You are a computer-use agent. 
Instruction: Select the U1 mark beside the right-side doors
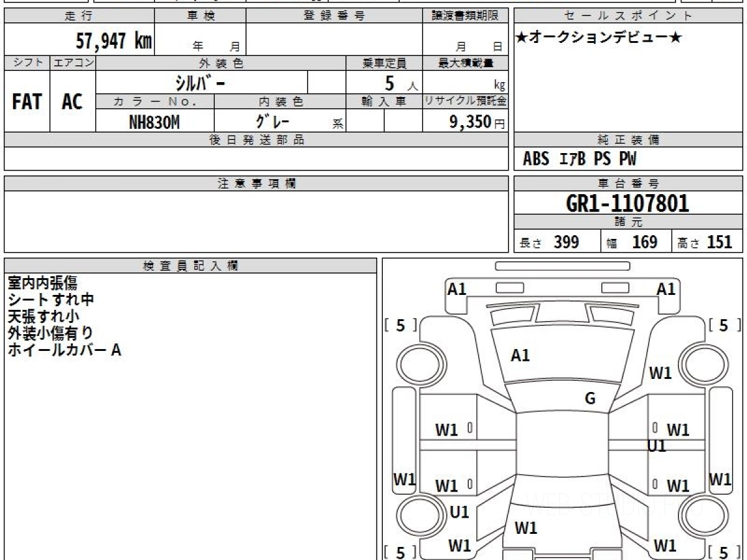coord(657,446)
